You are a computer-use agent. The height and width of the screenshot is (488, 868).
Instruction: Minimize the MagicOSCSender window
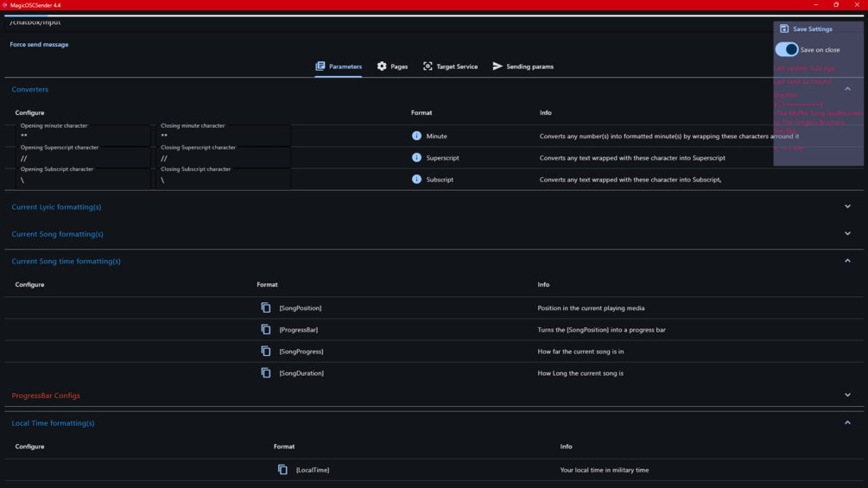[815, 5]
